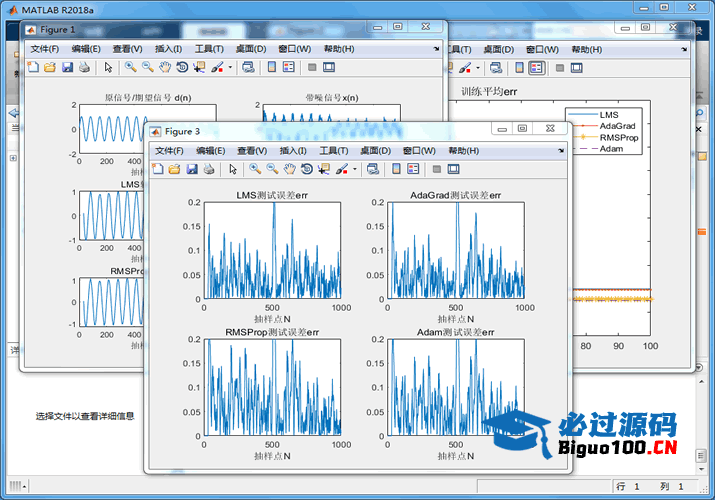Print Figure 1 using the printer icon

click(x=84, y=67)
